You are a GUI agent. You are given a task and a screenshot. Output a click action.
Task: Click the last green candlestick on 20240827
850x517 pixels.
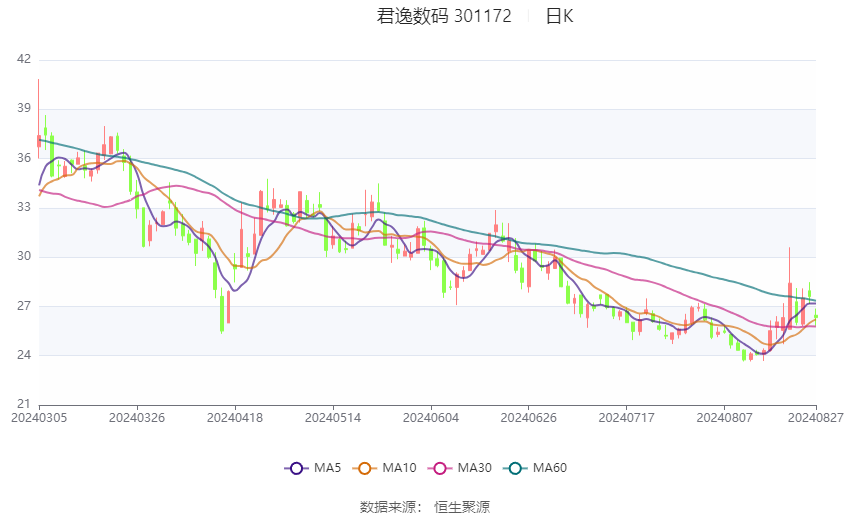click(816, 316)
